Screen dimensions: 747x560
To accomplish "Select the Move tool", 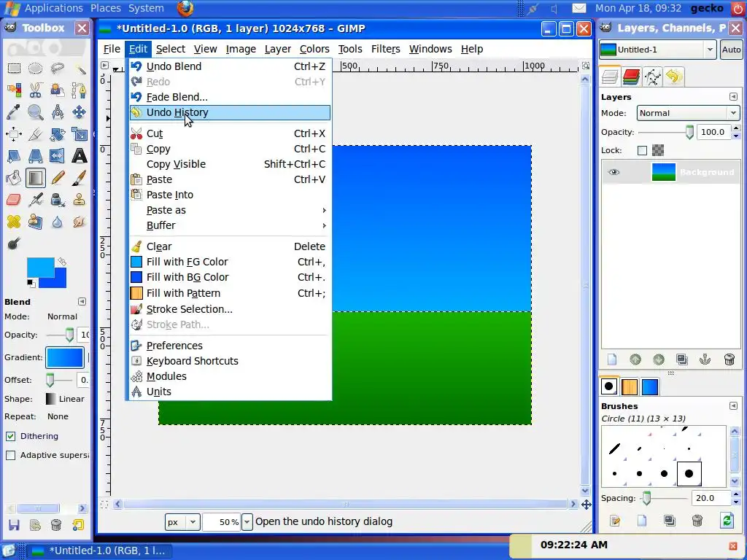I will coord(79,112).
